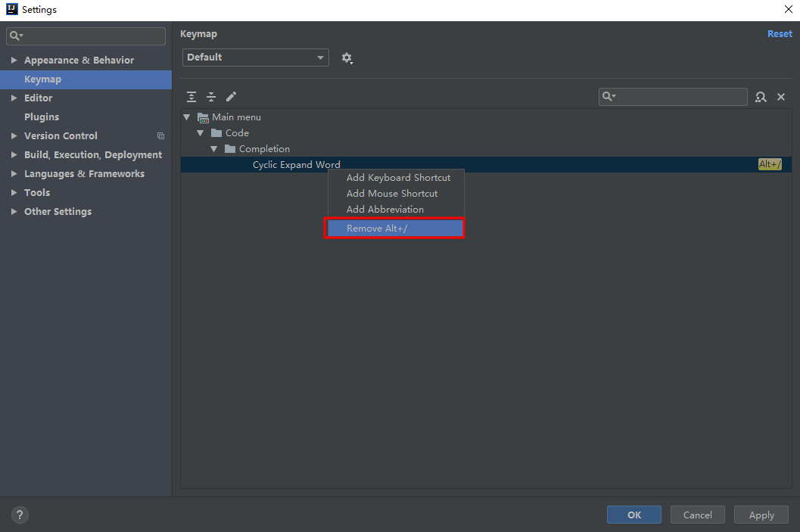Click the Expand All icon in Keymap toolbar
The width and height of the screenshot is (800, 532).
click(191, 96)
